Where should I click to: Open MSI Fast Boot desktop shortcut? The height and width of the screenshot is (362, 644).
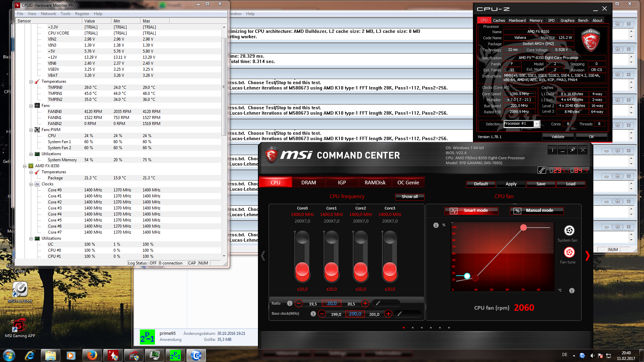coord(20,292)
